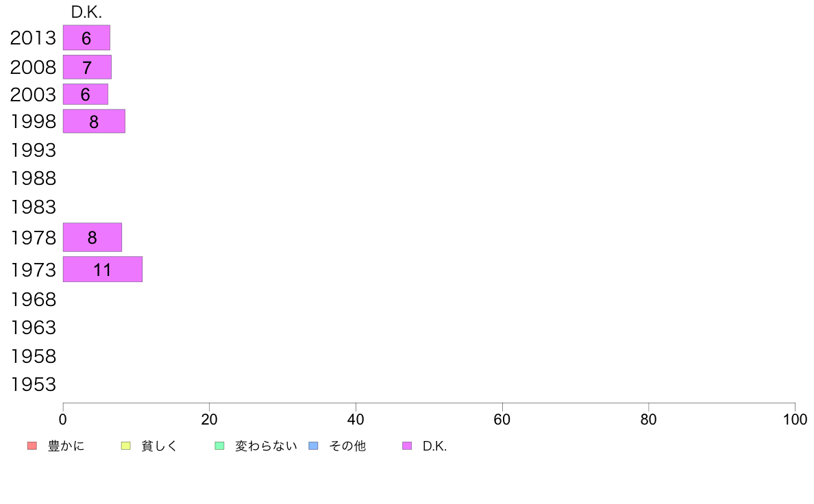814x504 pixels.
Task: Click the yellow 貧しく legend swatch
Action: pyautogui.click(x=125, y=446)
